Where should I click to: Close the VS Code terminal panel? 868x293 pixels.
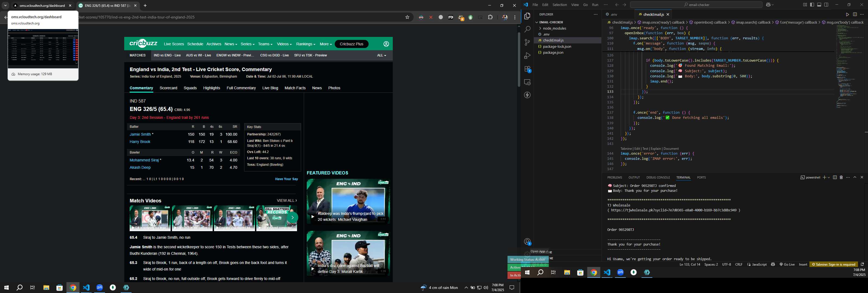[862, 177]
